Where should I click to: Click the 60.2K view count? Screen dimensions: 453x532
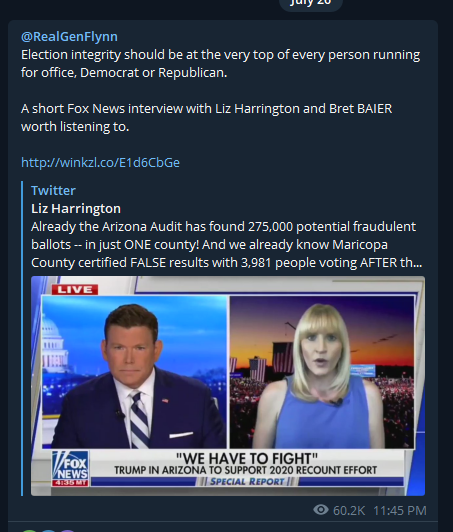(x=349, y=510)
